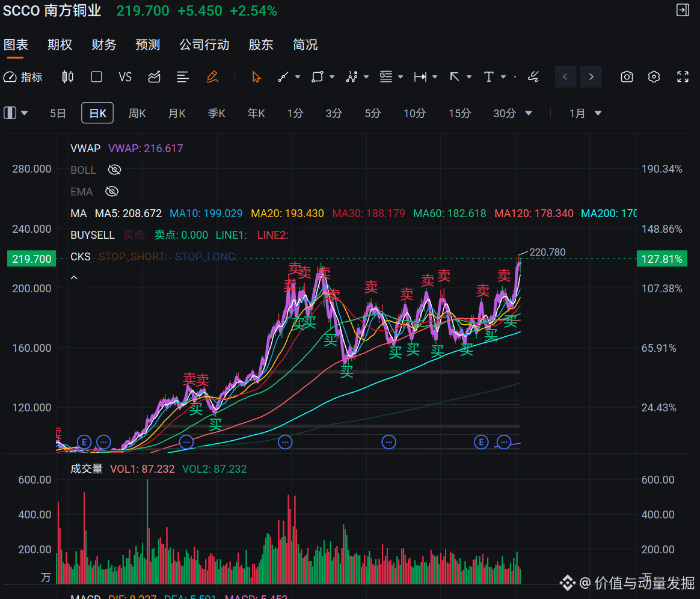Viewport: 700px width, 599px height.
Task: Switch to 年K yearly timeframe
Action: click(256, 114)
